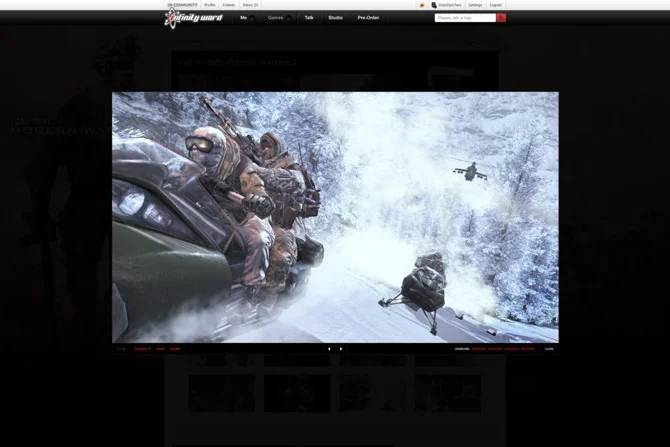Expand the Me navigation menu
Screen dimensions: 670x447
[x=247, y=18]
